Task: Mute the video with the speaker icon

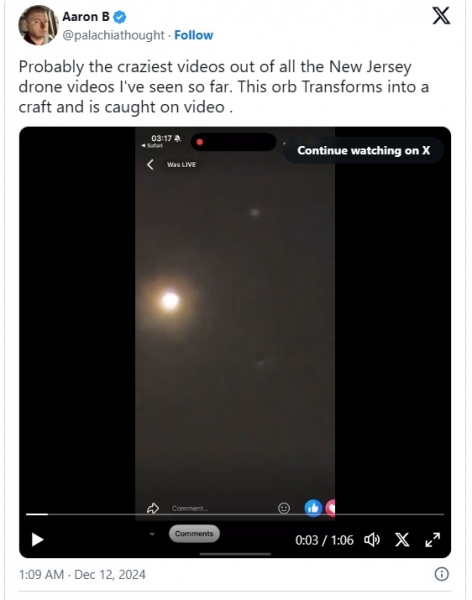Action: pyautogui.click(x=372, y=540)
